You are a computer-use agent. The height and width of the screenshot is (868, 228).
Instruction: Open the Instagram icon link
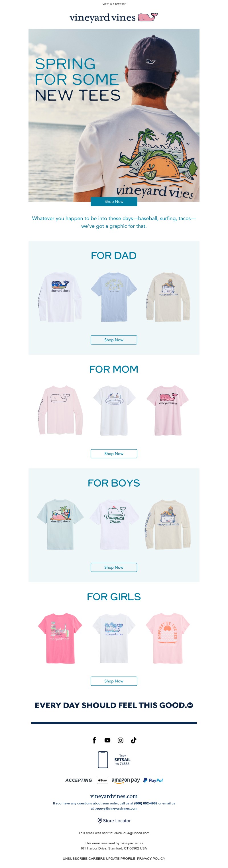click(x=121, y=740)
